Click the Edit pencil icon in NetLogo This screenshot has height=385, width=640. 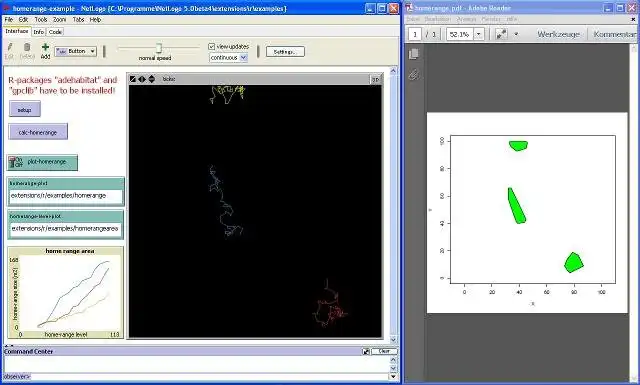pos(10,47)
